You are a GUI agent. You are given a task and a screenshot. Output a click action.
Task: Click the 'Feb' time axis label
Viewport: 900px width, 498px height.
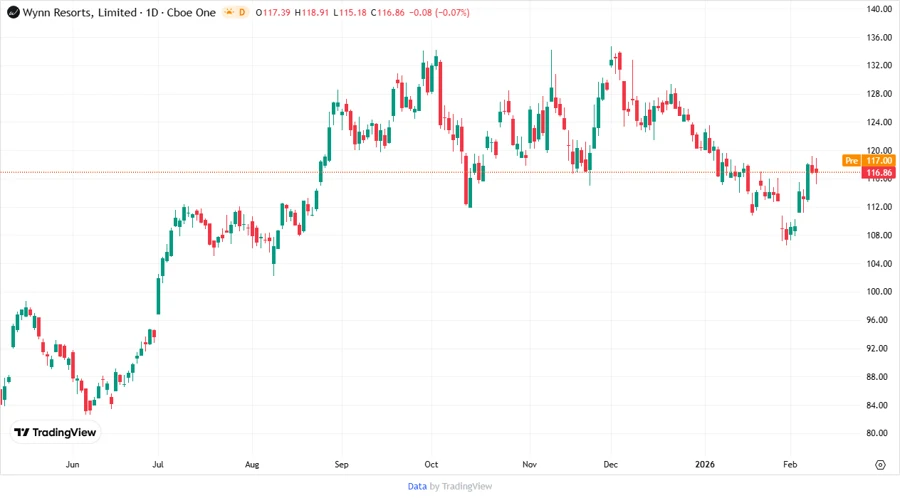pos(790,464)
